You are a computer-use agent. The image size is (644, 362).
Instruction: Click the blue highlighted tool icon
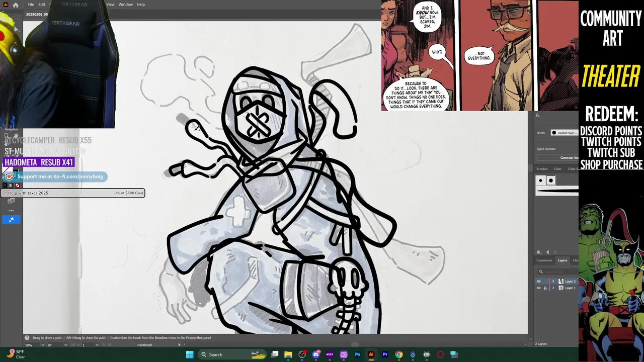pyautogui.click(x=11, y=220)
